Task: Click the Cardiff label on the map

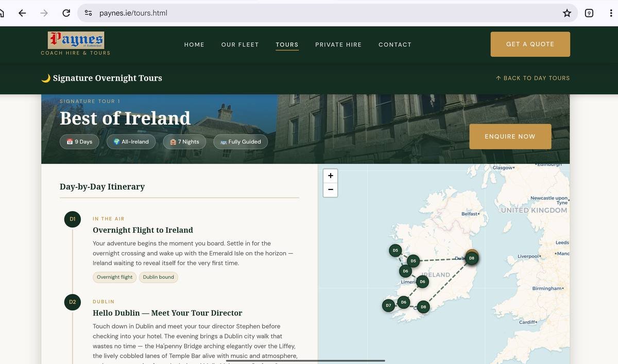Action: [527, 322]
